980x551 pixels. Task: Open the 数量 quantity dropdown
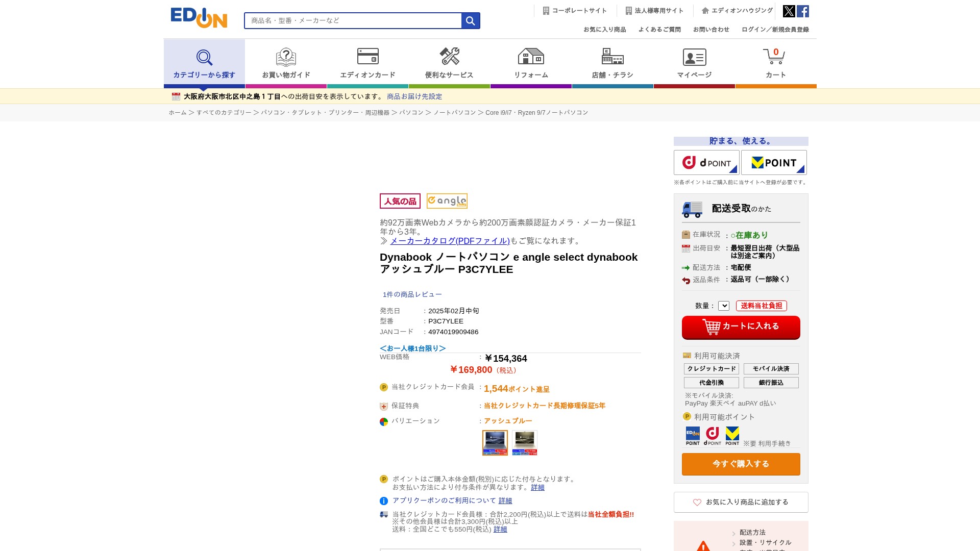coord(724,306)
